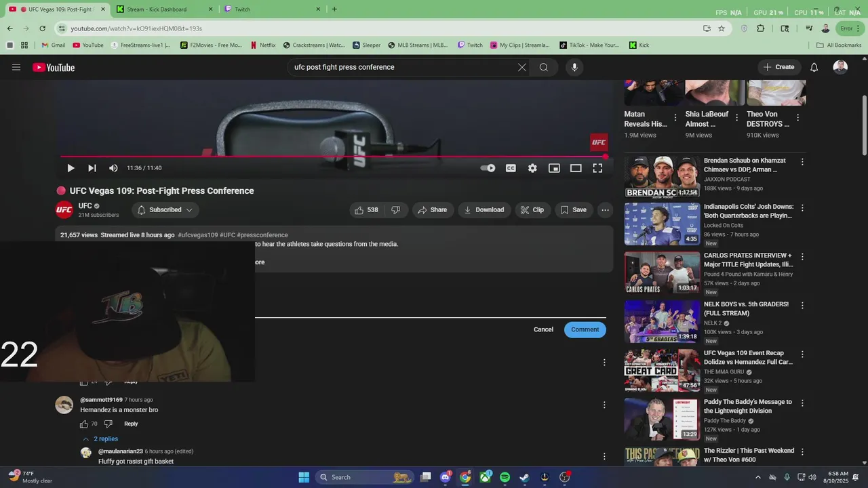Reply to the sammott9169 comment

click(x=131, y=424)
